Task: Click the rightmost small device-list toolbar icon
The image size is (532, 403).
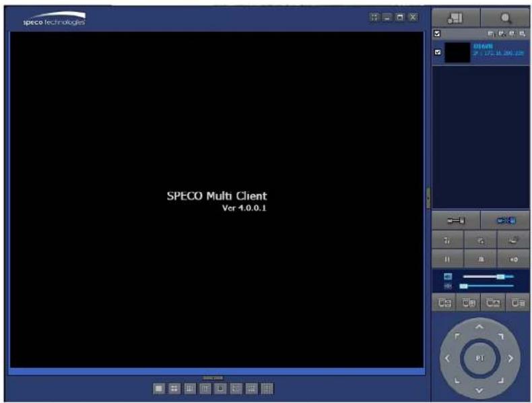Action: 522,34
